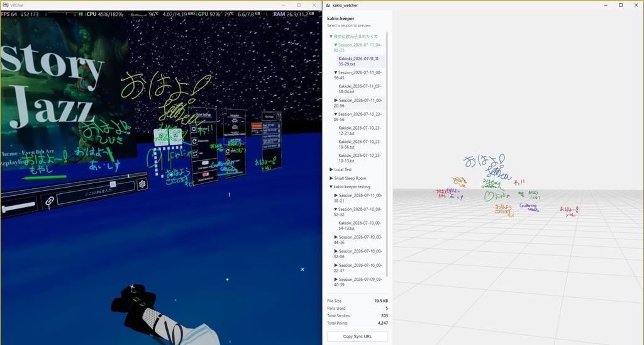Open Kakioki_2026-07-10_00-54-13.txt
Screen dimensions: 644x345
coord(359,225)
